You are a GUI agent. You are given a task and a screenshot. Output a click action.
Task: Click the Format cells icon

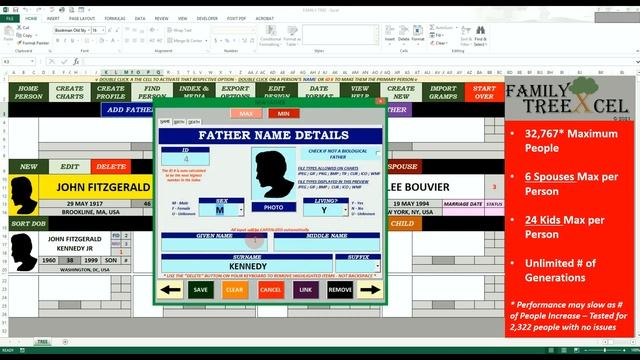coord(418,31)
